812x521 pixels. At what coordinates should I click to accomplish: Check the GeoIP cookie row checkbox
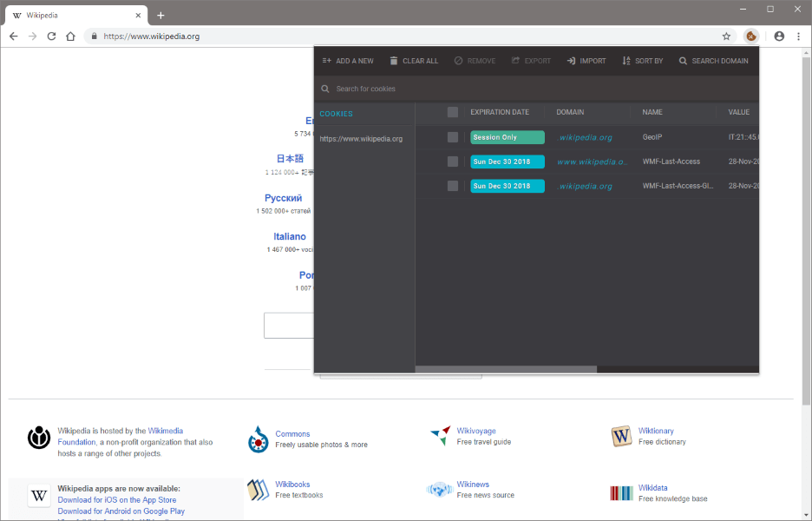click(451, 136)
